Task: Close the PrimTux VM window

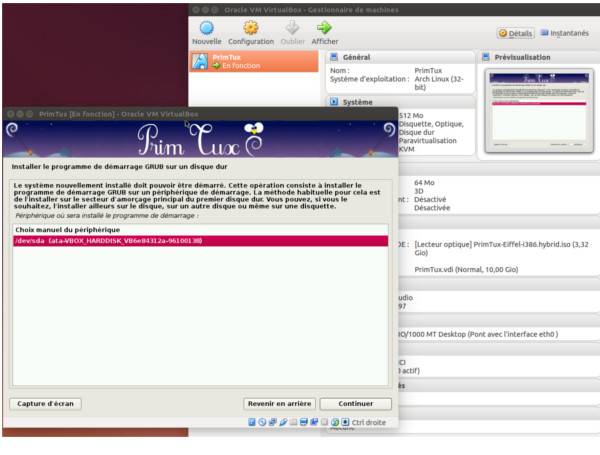Action: point(11,114)
